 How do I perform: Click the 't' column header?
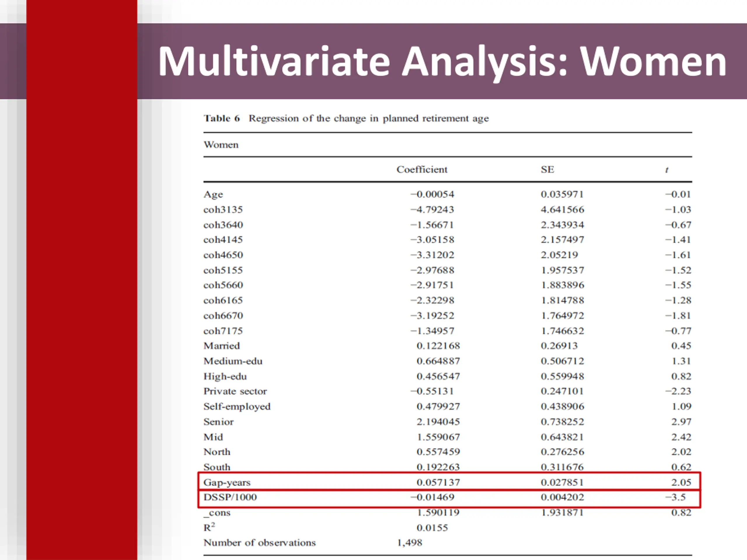(x=667, y=170)
